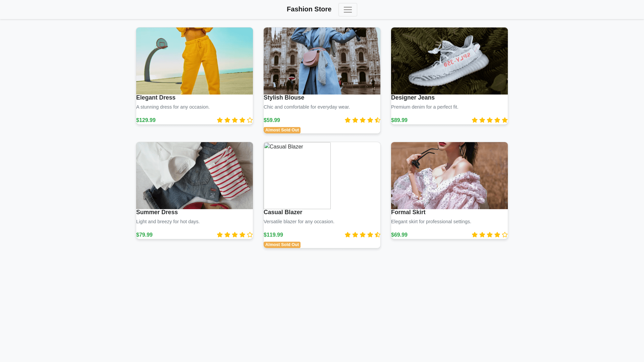The width and height of the screenshot is (644, 362).
Task: Click the fifth filled star on Designer Jeans
Action: point(505,120)
